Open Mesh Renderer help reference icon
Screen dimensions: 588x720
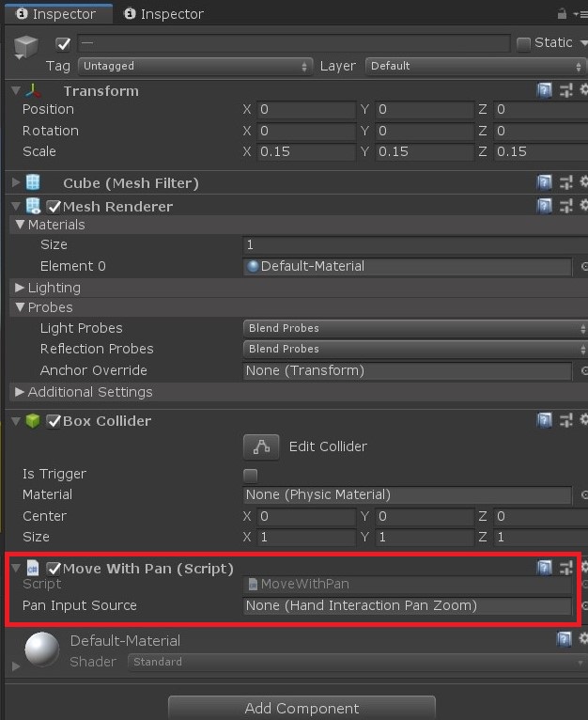point(545,206)
